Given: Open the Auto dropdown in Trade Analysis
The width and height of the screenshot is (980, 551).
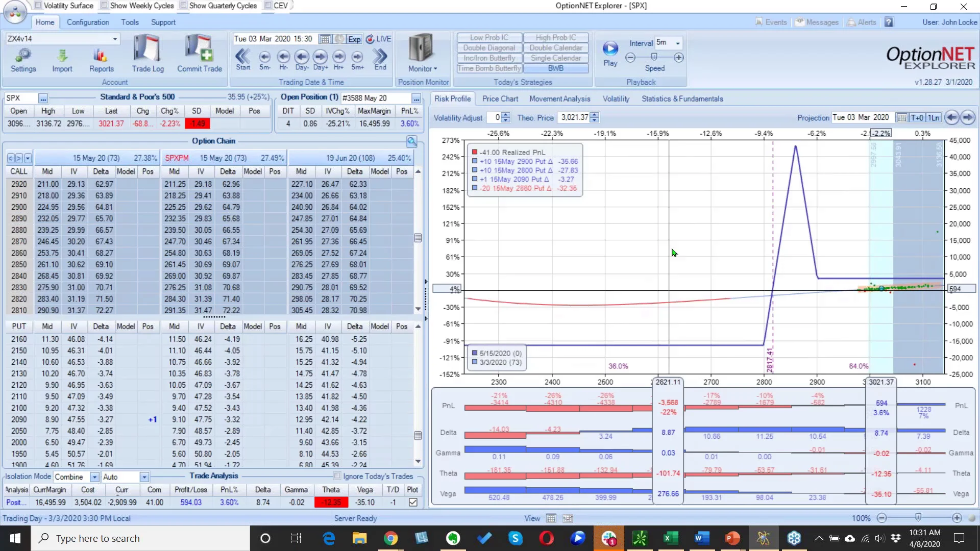Looking at the screenshot, I should click(144, 477).
